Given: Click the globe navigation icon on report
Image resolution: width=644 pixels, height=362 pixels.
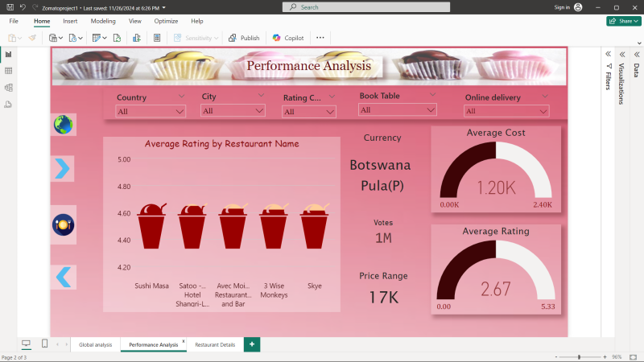Looking at the screenshot, I should click(63, 125).
